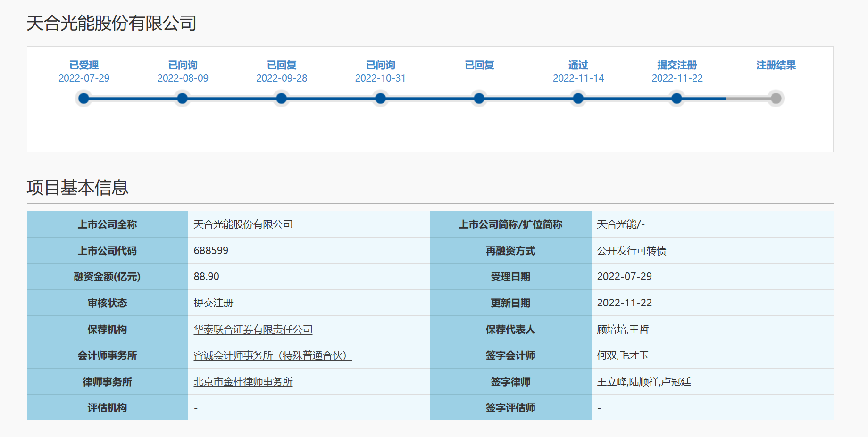Click 天合光能股份有限公司 in full name row
The width and height of the screenshot is (868, 437).
pyautogui.click(x=243, y=224)
